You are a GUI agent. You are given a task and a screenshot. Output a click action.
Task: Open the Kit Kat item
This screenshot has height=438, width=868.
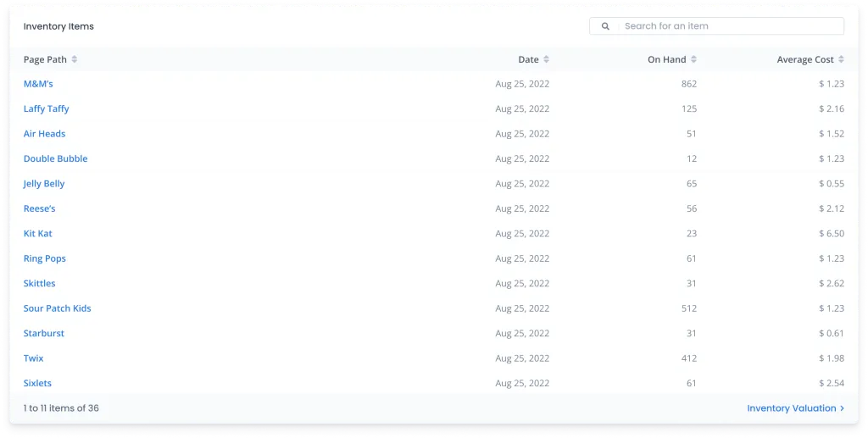pos(37,233)
